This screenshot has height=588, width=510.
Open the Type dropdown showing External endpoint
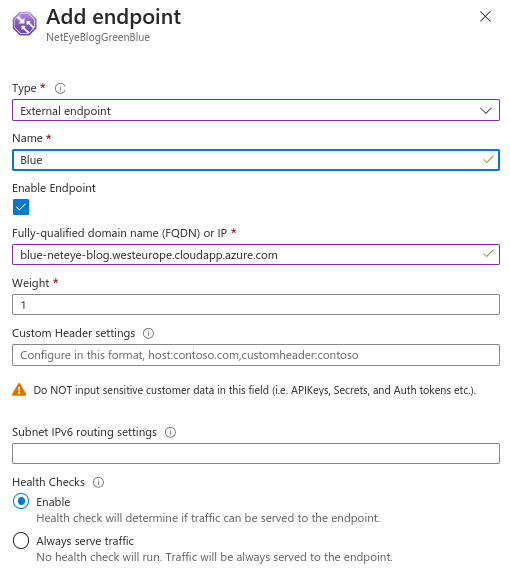256,110
